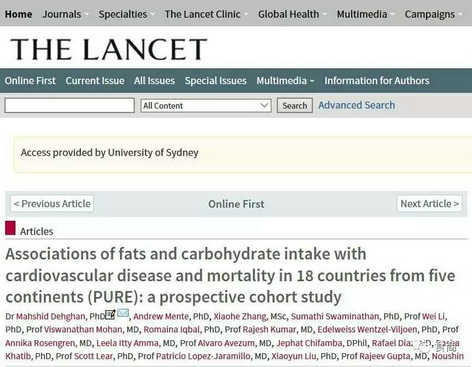The width and height of the screenshot is (472, 367).
Task: Open the Global Health menu
Action: tap(288, 14)
